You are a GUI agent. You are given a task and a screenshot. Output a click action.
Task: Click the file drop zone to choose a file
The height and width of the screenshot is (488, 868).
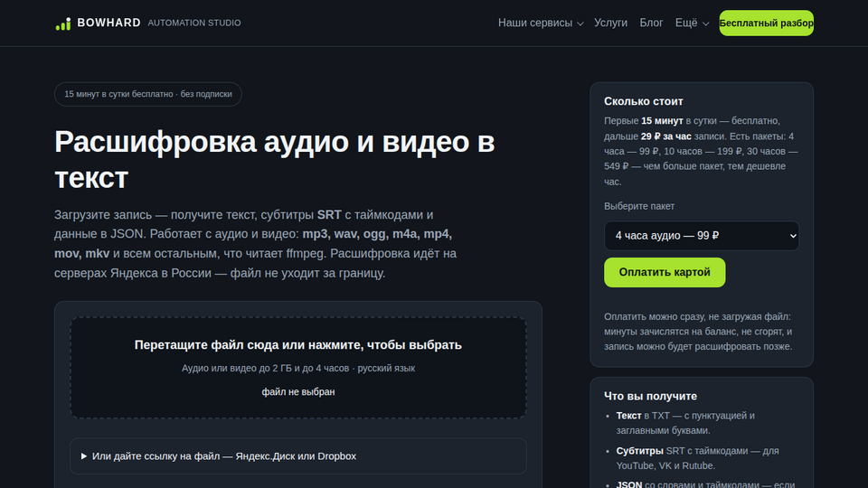(297, 368)
